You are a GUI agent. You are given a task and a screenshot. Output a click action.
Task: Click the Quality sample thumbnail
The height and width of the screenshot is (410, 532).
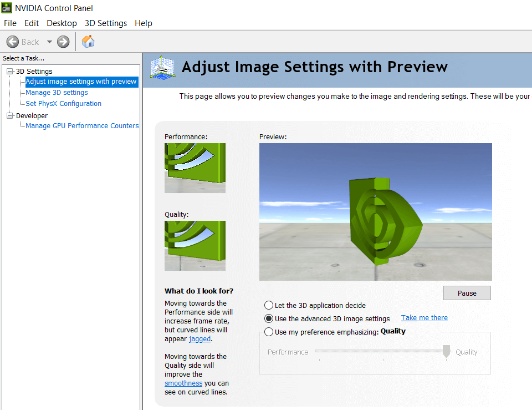coord(195,246)
